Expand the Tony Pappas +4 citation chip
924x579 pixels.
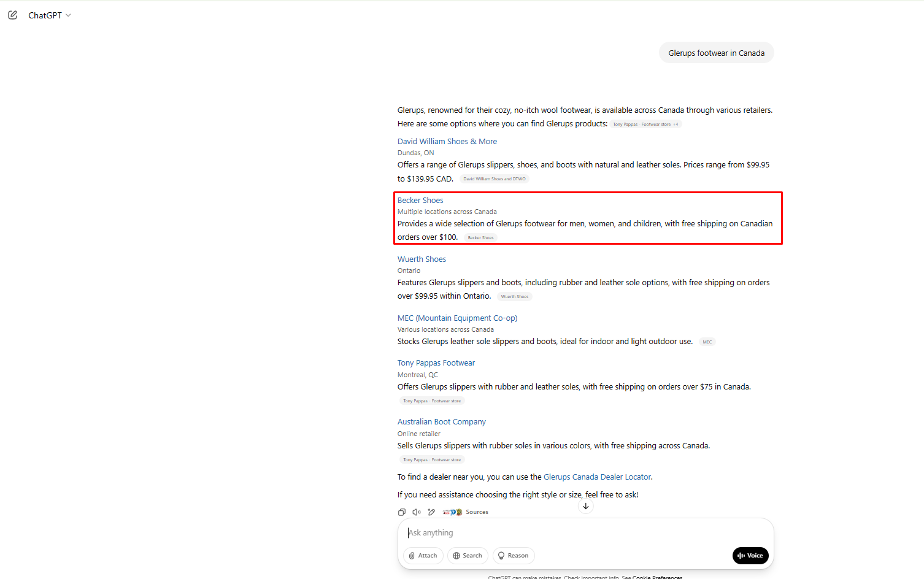coord(645,125)
